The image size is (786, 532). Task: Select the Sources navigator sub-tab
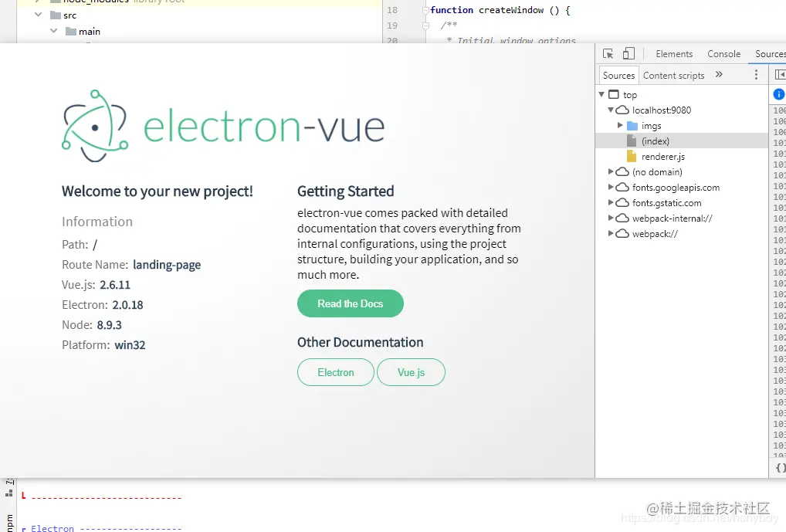618,75
